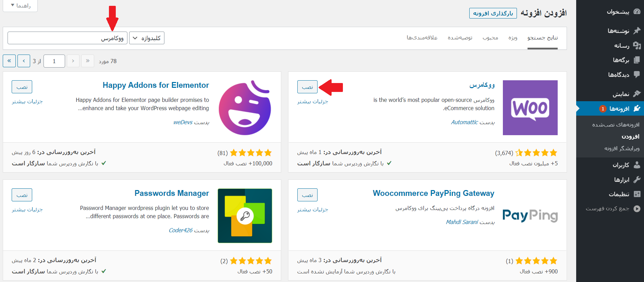Image resolution: width=644 pixels, height=282 pixels.
Task: Open جزئیات بیشتر for Happy Addons
Action: pos(27,102)
